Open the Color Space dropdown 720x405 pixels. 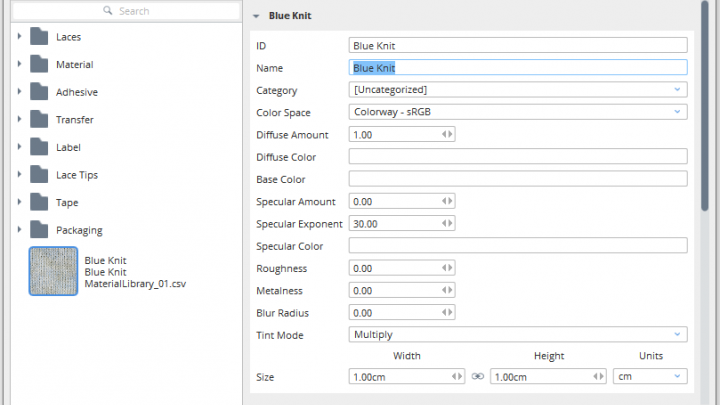click(517, 112)
